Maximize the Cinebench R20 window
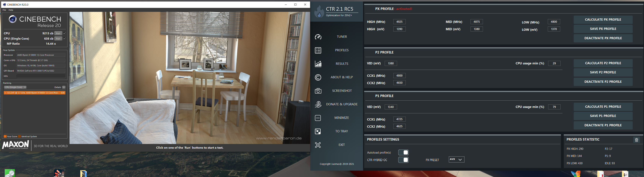The image size is (644, 177). [x=295, y=5]
